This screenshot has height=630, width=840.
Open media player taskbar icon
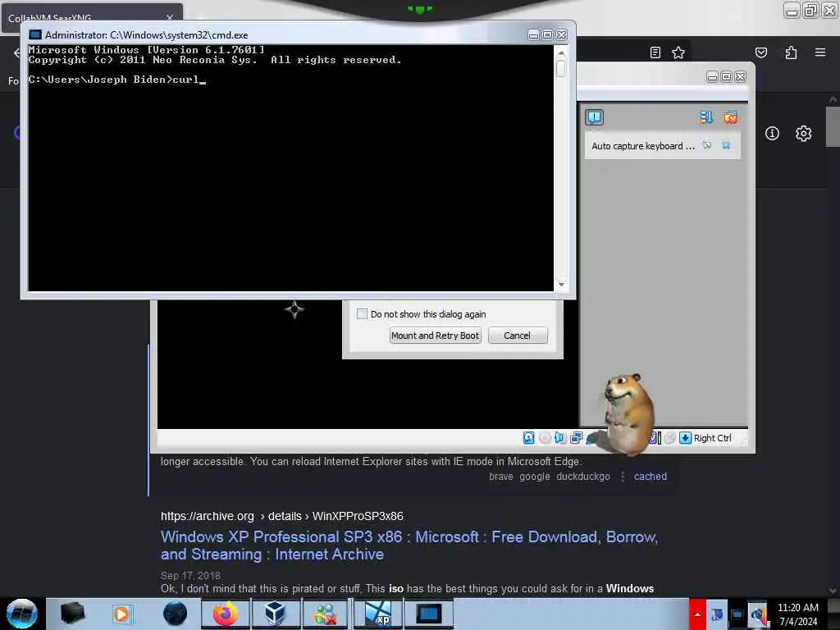tap(121, 614)
